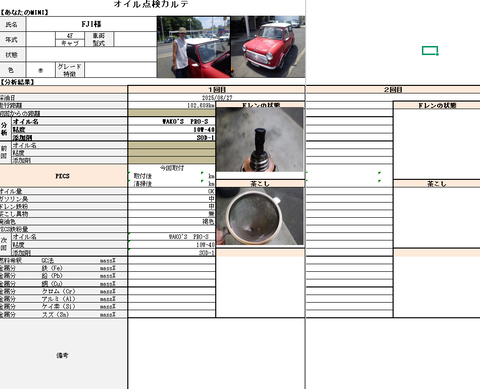Select the owner name cell FJI様
The width and height of the screenshot is (480, 389).
(x=91, y=24)
